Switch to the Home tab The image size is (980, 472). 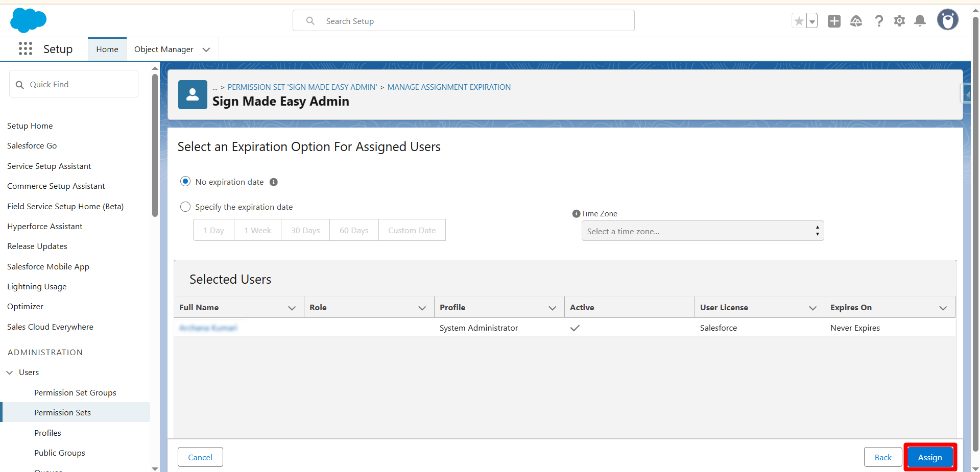[x=107, y=49]
